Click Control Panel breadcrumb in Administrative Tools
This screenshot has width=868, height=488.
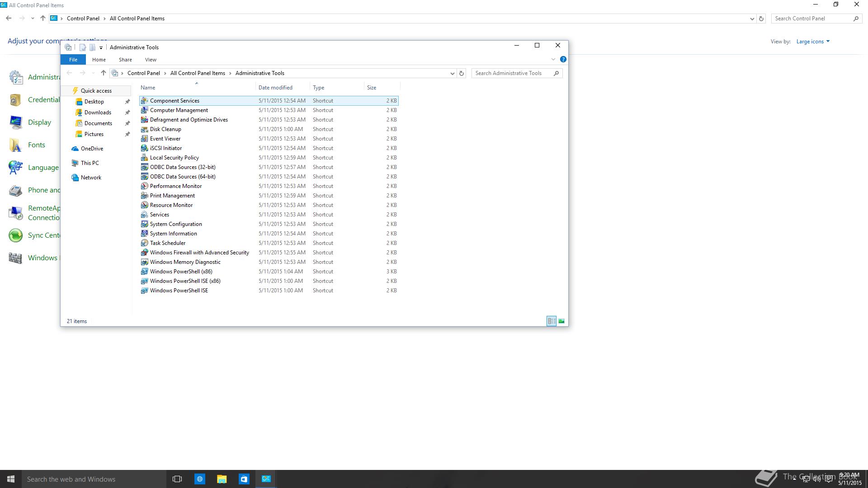pos(144,73)
